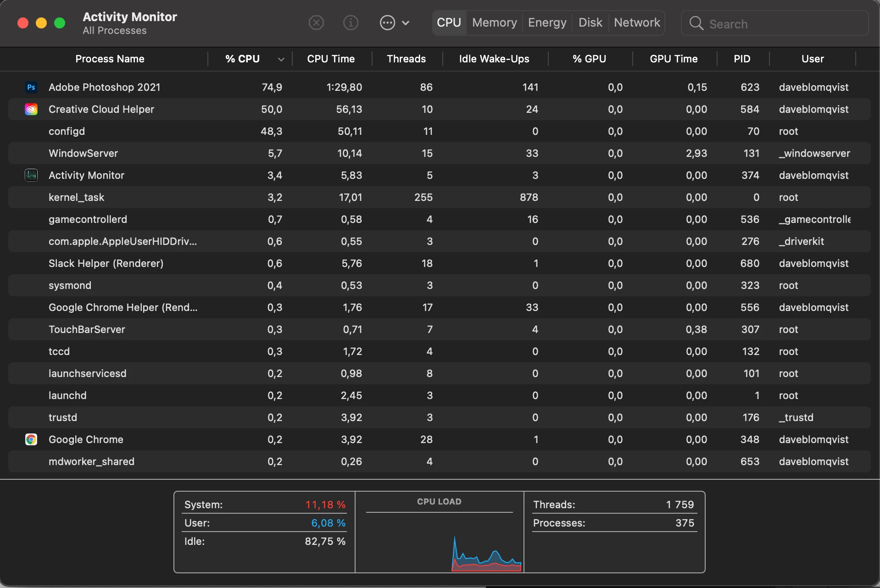Select the Slack Helper (Renderer) row
880x588 pixels.
coord(440,263)
